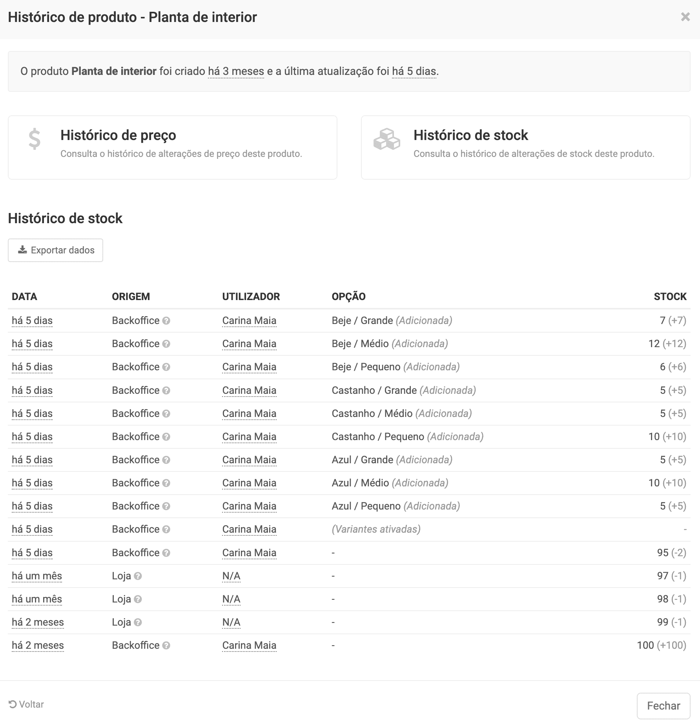This screenshot has width=700, height=728.
Task: Click the help icon beside Loja in the stock 99 row
Action: (x=138, y=622)
